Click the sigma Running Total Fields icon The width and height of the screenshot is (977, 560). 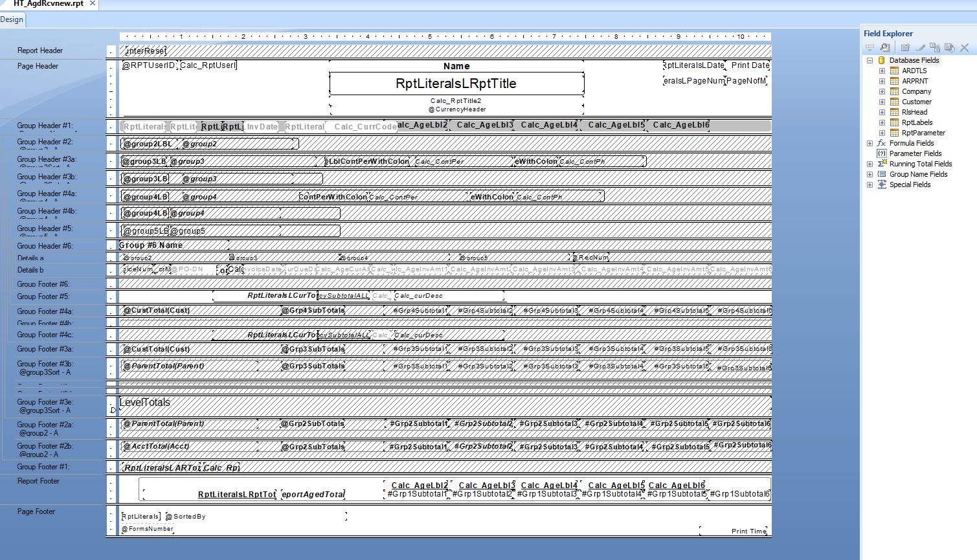pyautogui.click(x=881, y=164)
